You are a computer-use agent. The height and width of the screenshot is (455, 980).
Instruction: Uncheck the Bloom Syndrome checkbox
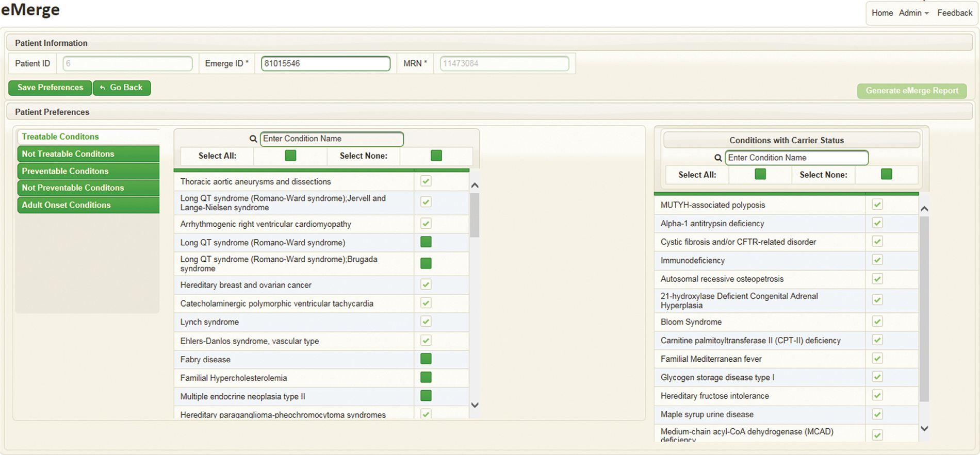pos(877,322)
